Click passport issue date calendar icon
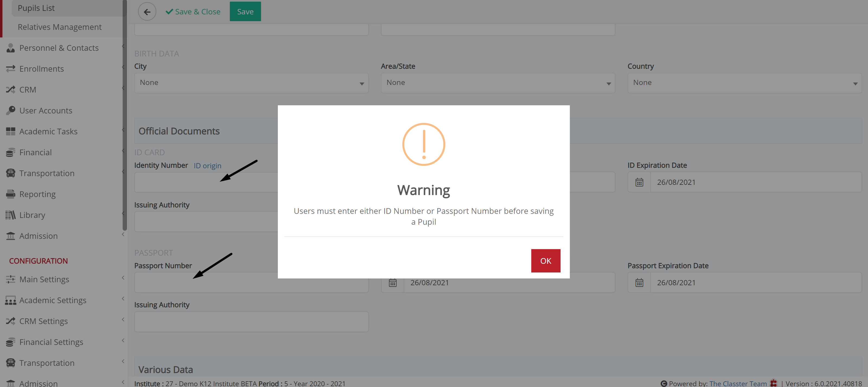This screenshot has height=387, width=868. tap(393, 283)
